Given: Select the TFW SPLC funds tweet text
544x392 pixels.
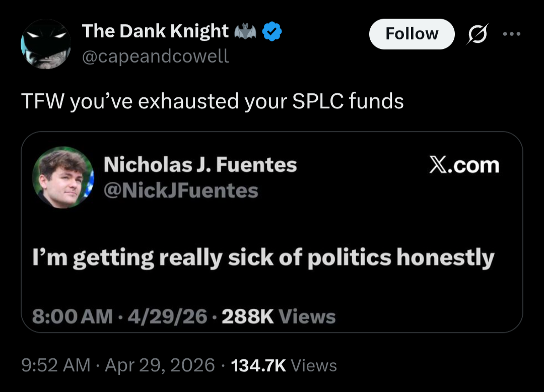Looking at the screenshot, I should point(213,101).
